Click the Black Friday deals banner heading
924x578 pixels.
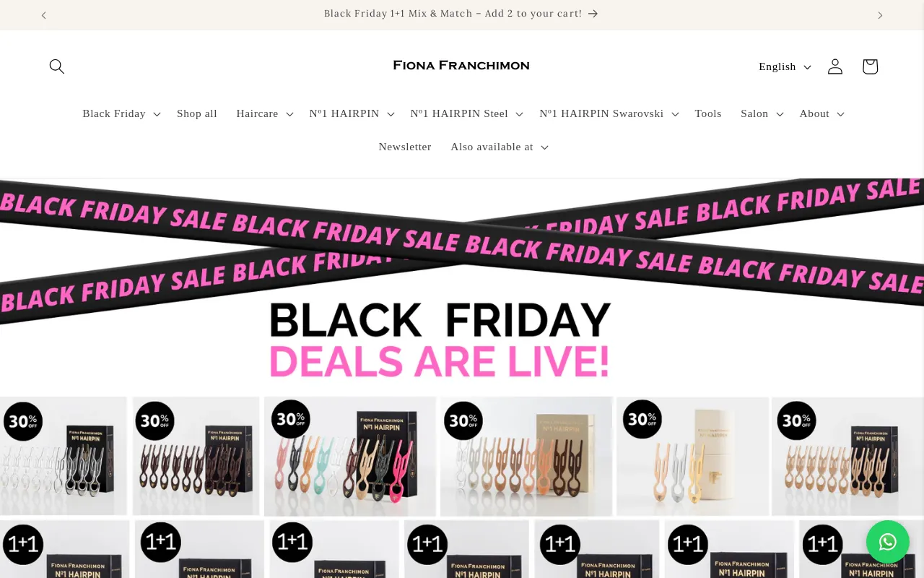point(440,340)
